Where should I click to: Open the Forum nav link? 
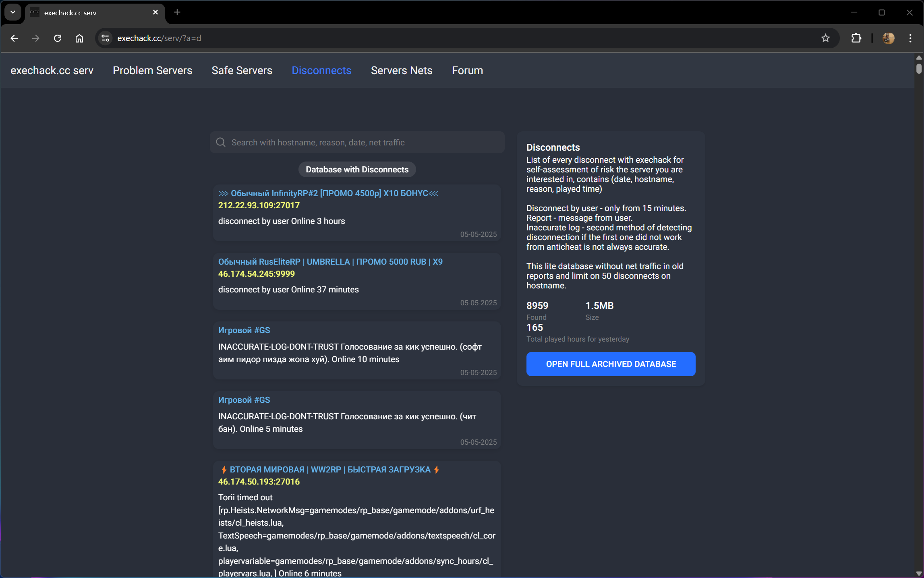[467, 70]
